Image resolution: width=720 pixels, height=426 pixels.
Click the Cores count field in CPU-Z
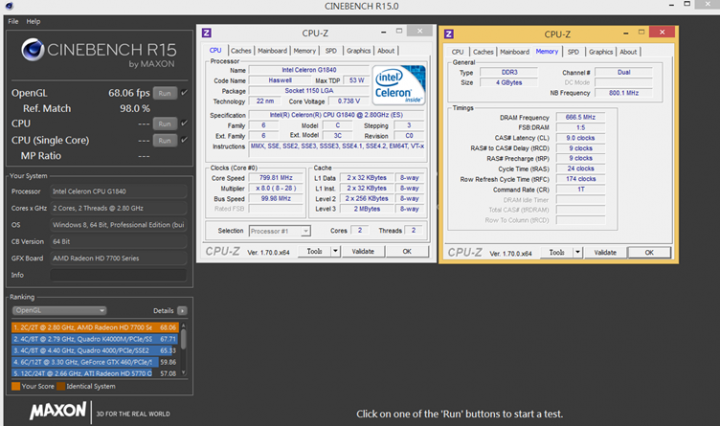coord(360,230)
